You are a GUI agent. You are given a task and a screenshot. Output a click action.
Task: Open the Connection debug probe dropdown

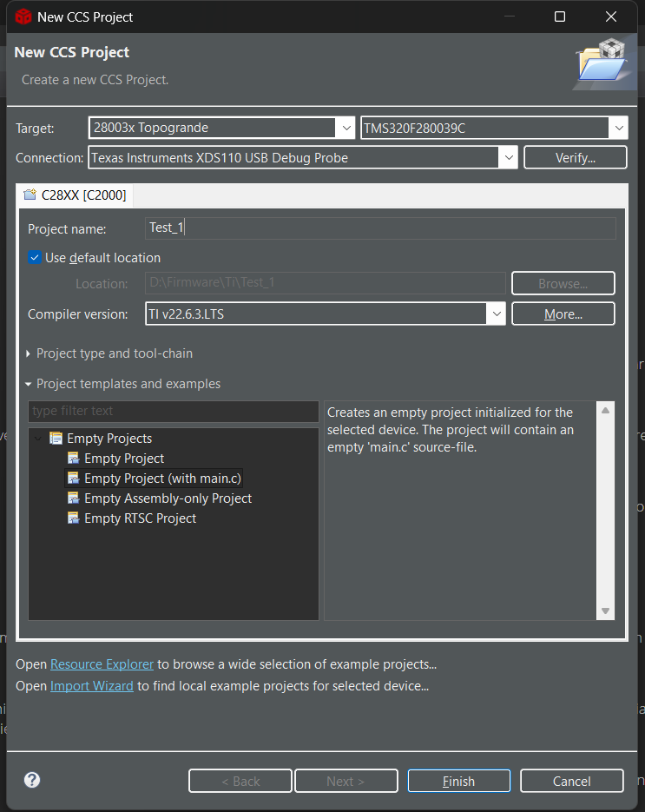(x=509, y=157)
